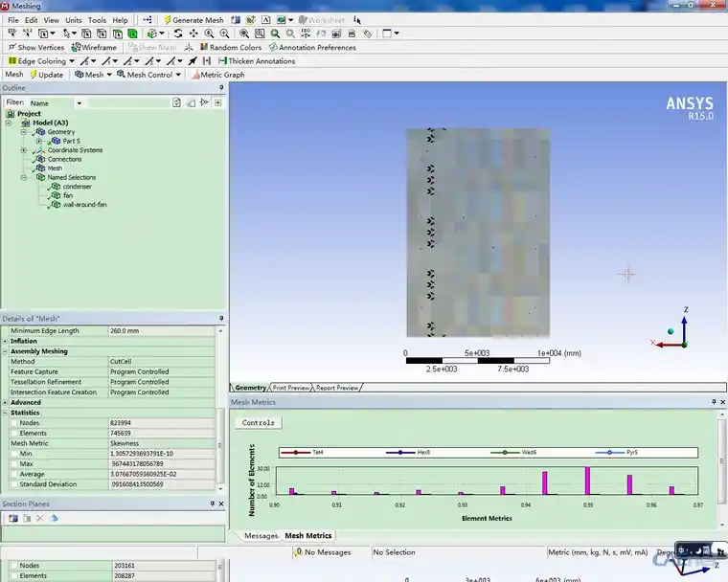Open the Mesh Control dropdown
Screen dimensions: 728x582
click(178, 75)
